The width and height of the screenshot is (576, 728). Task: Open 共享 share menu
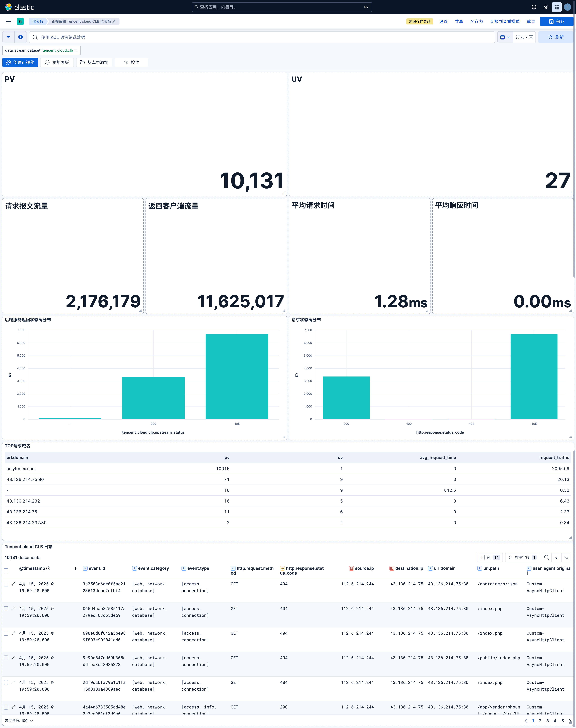pos(459,22)
